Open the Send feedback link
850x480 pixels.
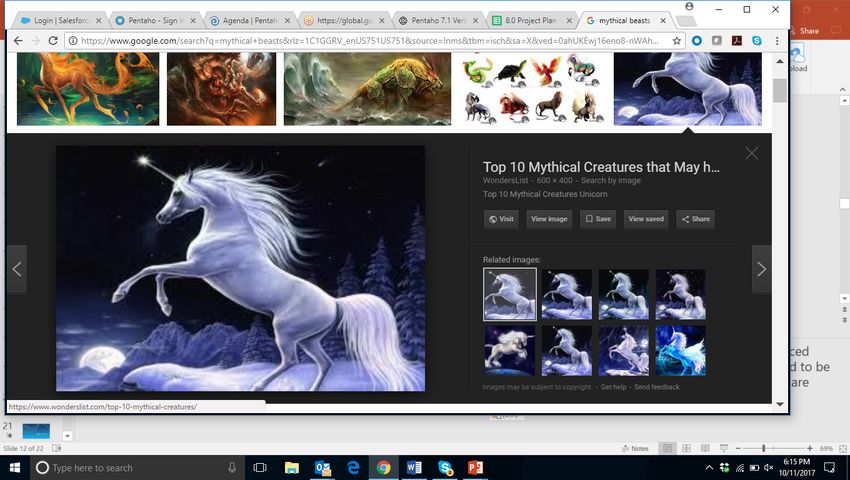coord(656,387)
